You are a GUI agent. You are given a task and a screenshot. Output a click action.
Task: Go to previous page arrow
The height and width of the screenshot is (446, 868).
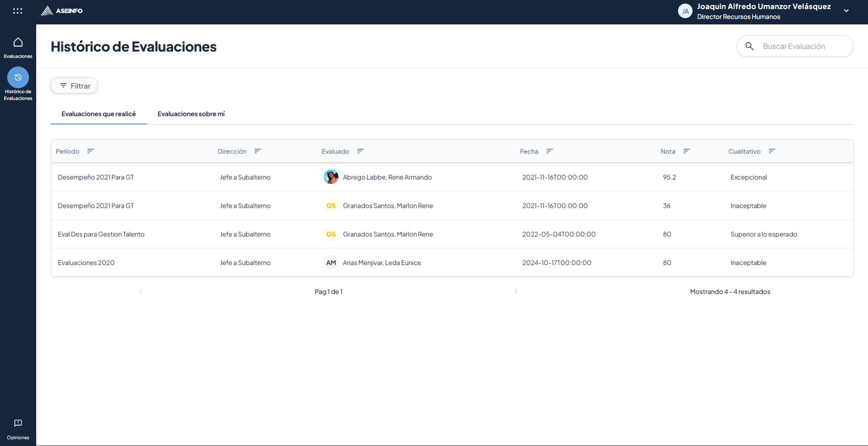click(141, 291)
